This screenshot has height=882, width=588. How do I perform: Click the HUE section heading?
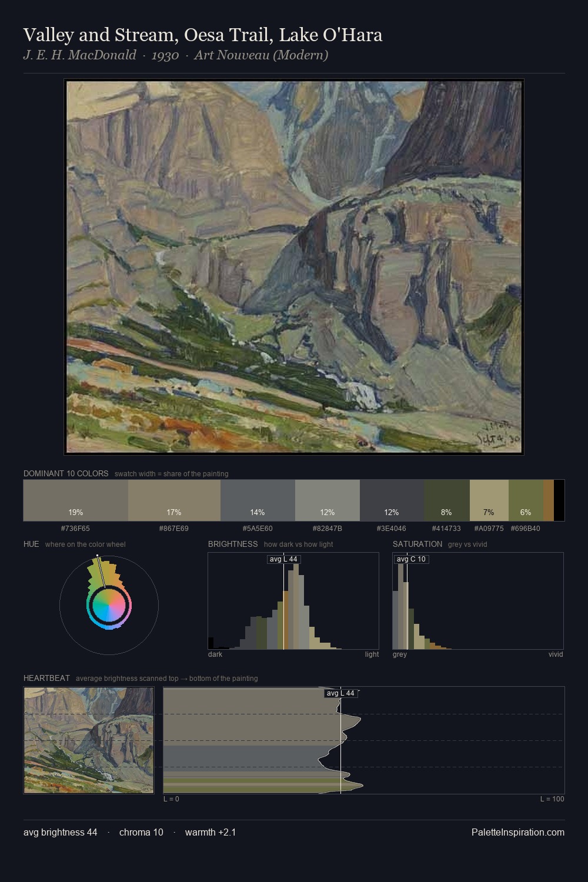click(31, 544)
